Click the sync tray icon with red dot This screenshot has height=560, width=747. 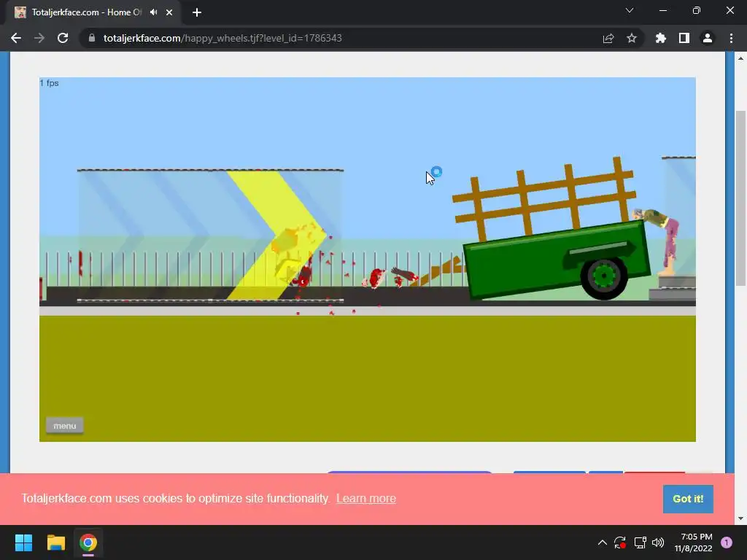[620, 542]
